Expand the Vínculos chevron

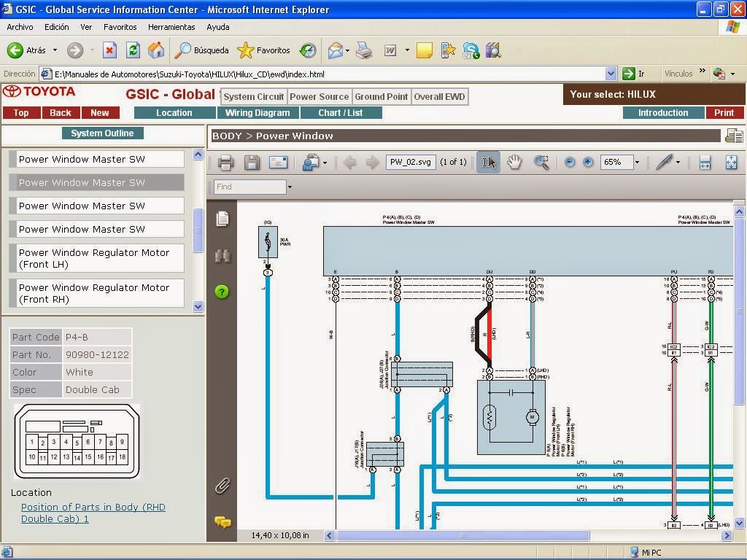tap(703, 71)
